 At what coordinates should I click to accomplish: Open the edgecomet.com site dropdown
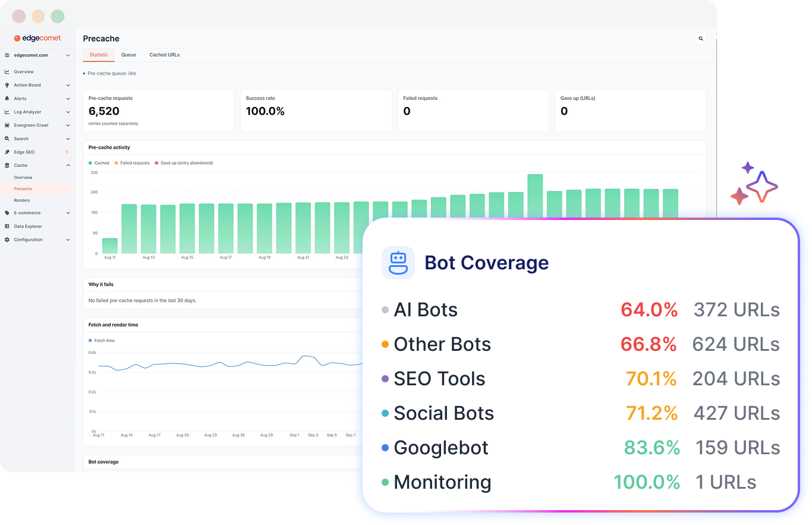tap(68, 55)
